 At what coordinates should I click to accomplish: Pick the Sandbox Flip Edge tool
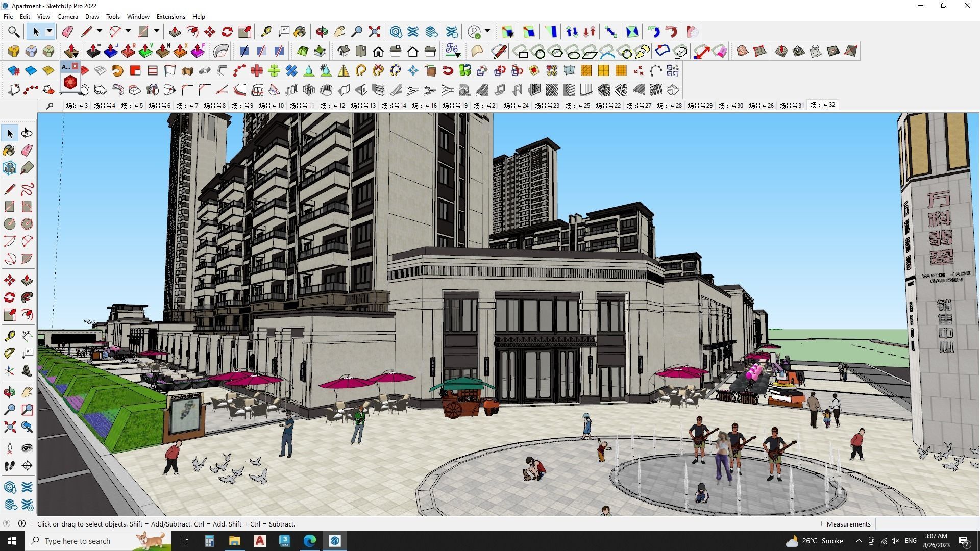851,51
